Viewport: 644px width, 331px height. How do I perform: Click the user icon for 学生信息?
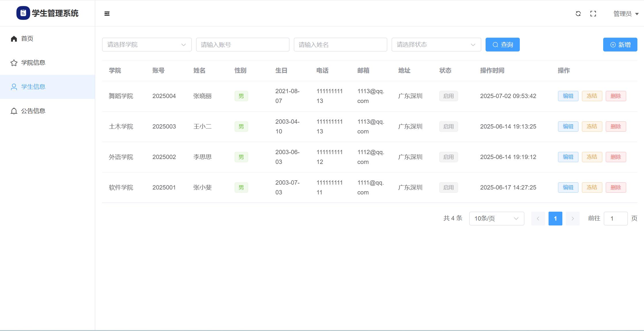pyautogui.click(x=14, y=87)
